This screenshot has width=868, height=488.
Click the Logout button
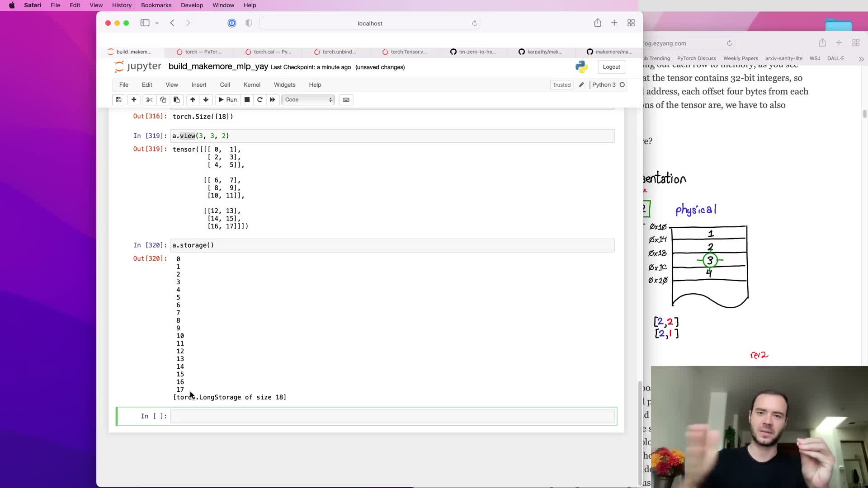click(x=611, y=67)
